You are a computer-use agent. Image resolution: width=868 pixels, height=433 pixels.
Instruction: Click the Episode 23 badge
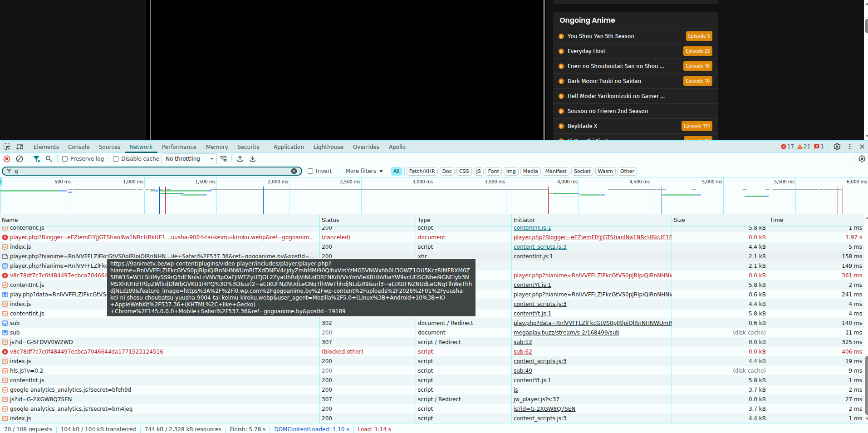697,51
